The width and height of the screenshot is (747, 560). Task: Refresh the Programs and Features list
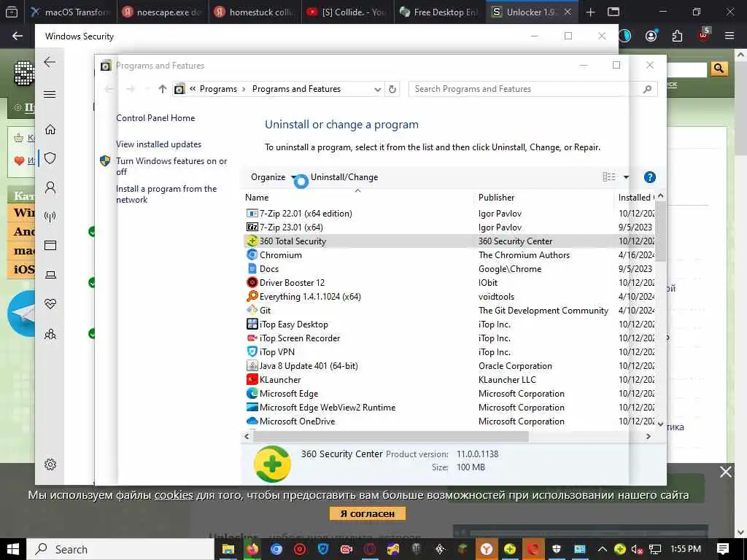coord(392,89)
